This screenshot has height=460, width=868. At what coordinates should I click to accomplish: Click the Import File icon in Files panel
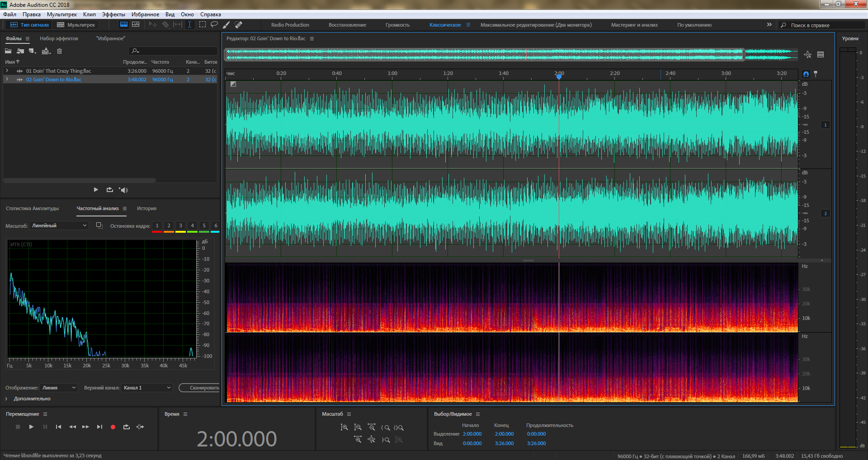20,51
